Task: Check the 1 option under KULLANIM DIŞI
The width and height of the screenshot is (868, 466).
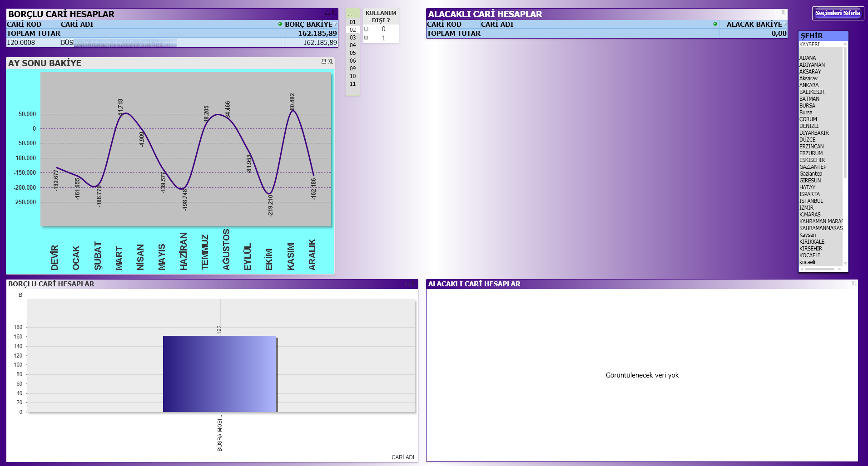Action: point(366,38)
